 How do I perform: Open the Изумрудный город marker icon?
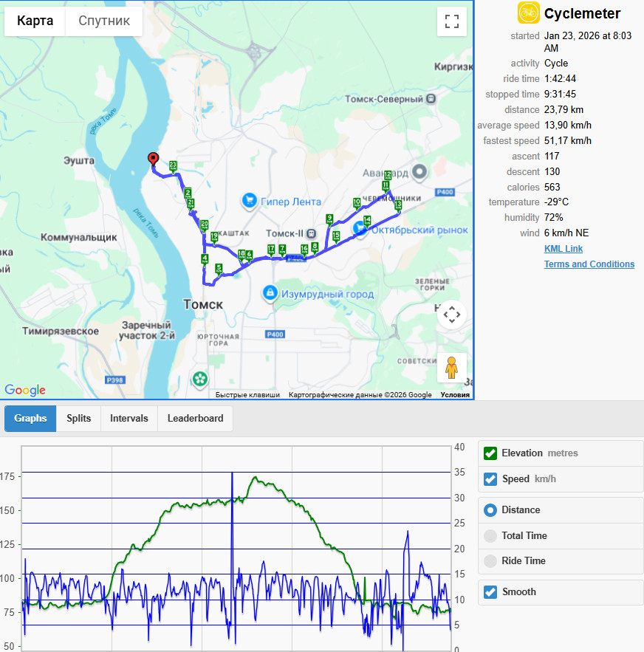click(x=270, y=292)
